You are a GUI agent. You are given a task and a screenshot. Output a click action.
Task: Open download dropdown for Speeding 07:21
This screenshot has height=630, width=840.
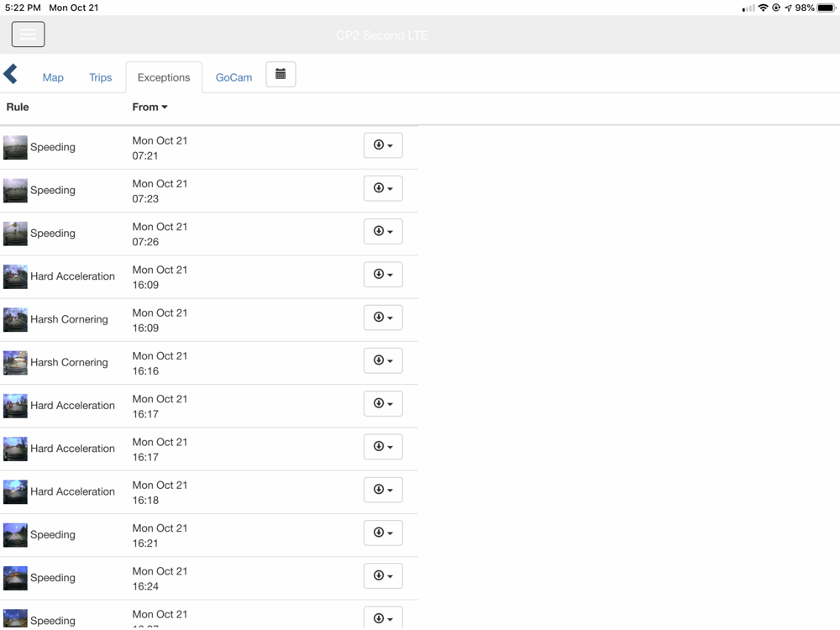pyautogui.click(x=383, y=145)
